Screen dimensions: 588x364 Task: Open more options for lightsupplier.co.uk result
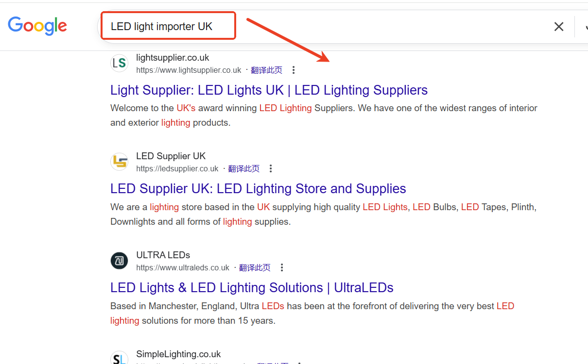pyautogui.click(x=293, y=70)
